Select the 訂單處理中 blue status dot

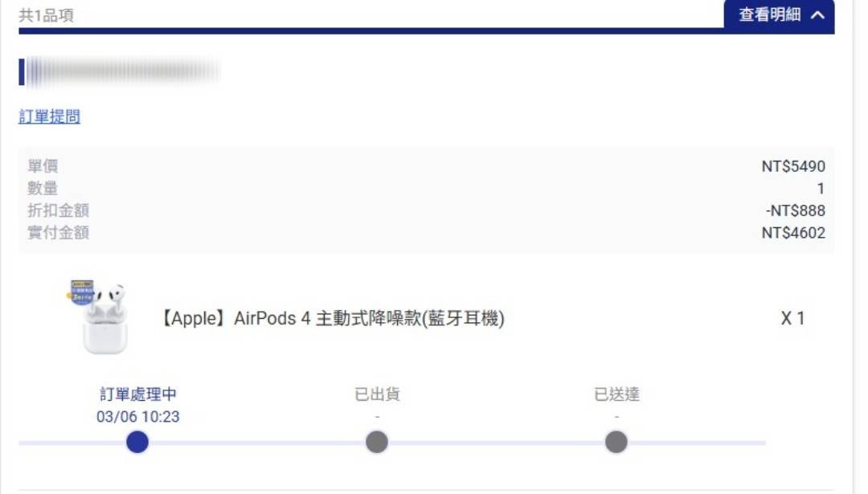[x=137, y=442]
